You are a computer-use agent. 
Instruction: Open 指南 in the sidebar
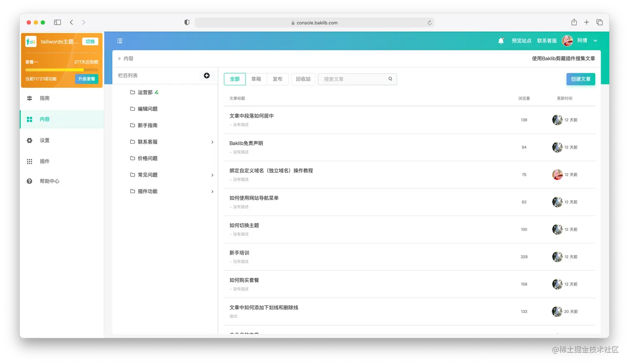[62, 98]
